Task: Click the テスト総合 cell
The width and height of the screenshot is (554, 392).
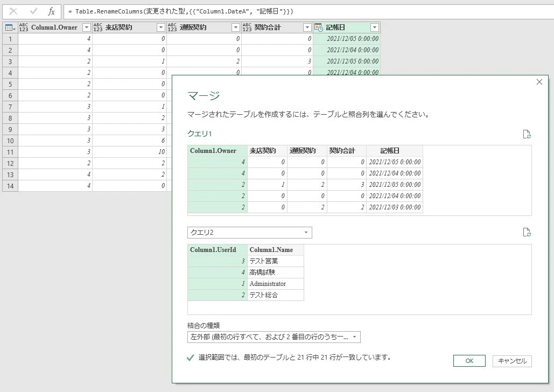Action: (276, 295)
